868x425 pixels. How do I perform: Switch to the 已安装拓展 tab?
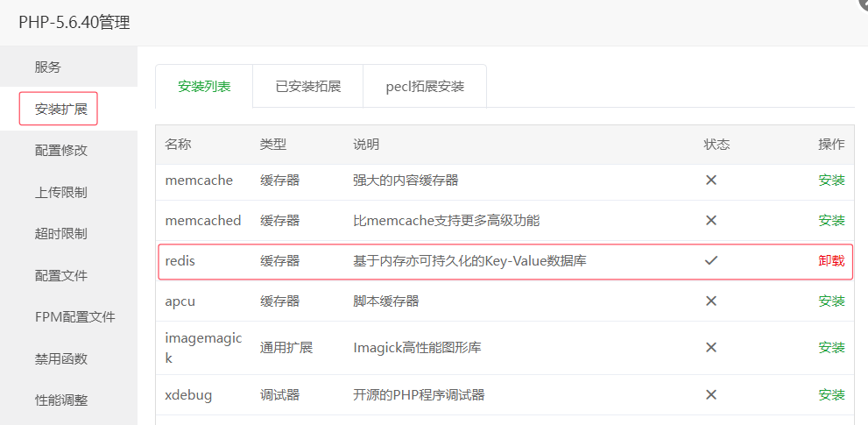(307, 86)
